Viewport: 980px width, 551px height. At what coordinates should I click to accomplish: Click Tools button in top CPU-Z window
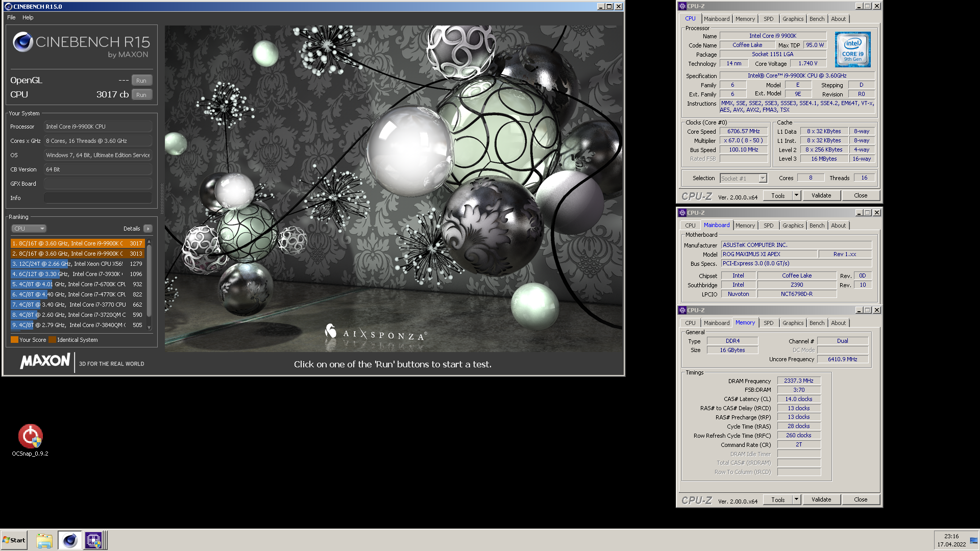[x=778, y=195]
